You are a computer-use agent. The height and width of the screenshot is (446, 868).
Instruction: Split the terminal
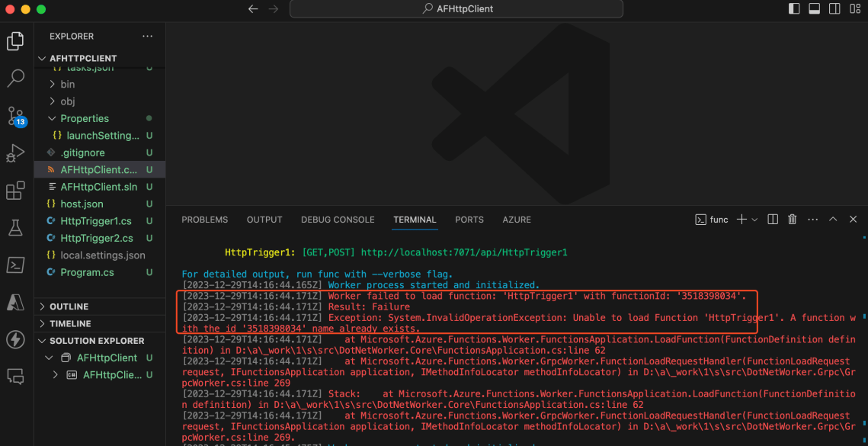click(773, 220)
